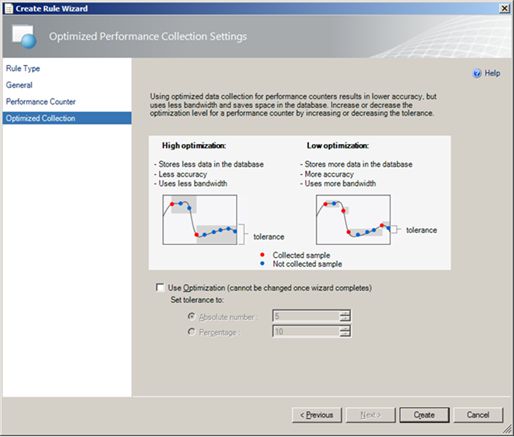Click 'Stores less data in the database' text
514x437 pixels.
[x=211, y=164]
